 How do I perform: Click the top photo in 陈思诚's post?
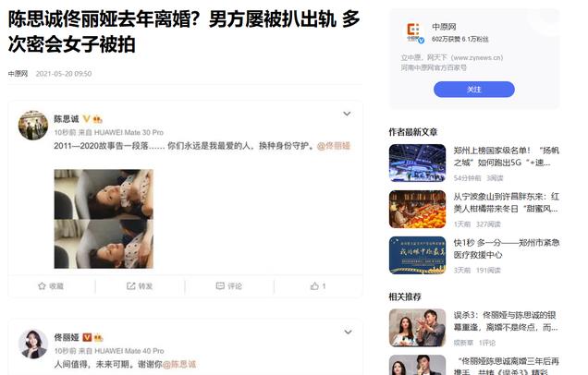point(104,194)
